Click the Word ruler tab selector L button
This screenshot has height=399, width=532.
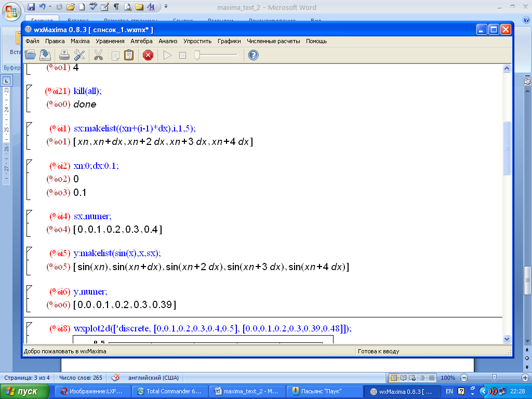(x=6, y=81)
